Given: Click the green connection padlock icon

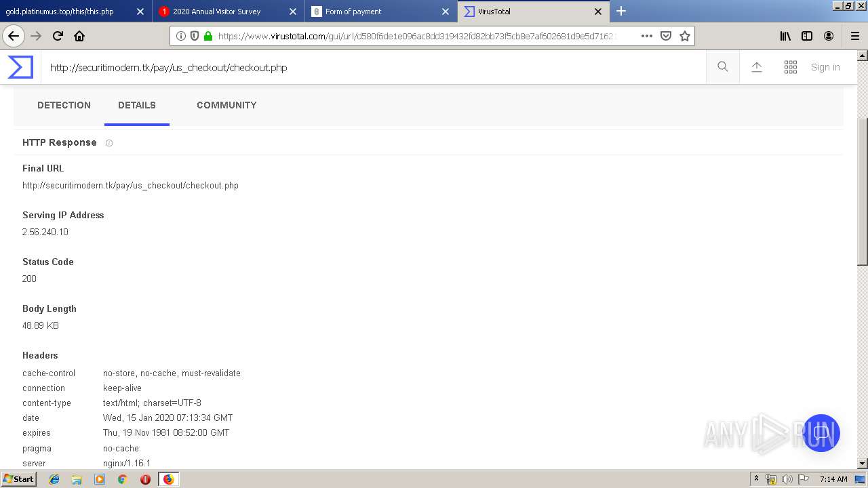Looking at the screenshot, I should (x=208, y=36).
